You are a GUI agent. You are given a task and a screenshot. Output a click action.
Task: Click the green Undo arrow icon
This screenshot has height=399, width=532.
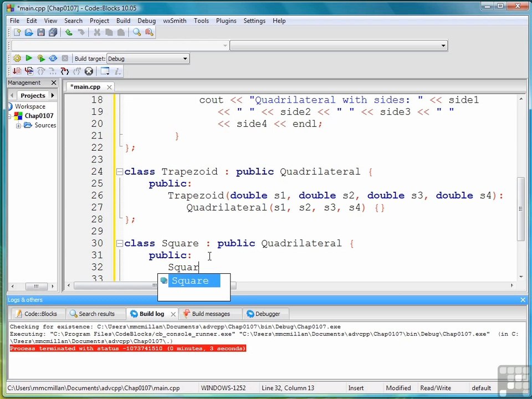[69, 33]
